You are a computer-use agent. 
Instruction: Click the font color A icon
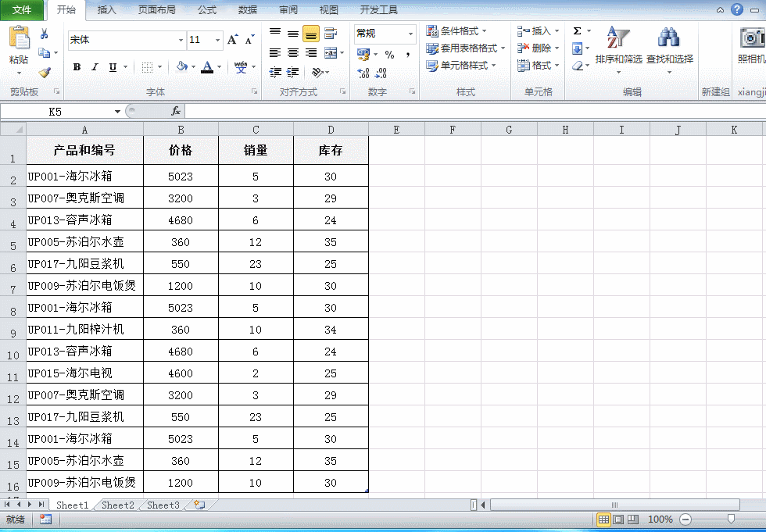[x=208, y=67]
